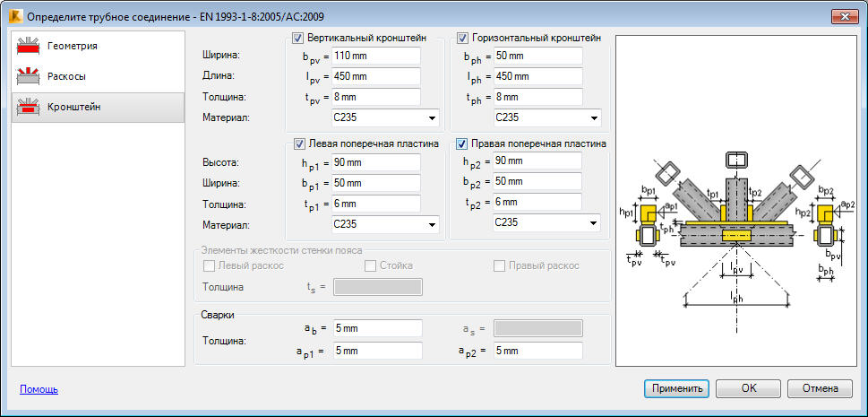Select the Раскосы section icon
The height and width of the screenshot is (417, 868).
click(x=27, y=76)
